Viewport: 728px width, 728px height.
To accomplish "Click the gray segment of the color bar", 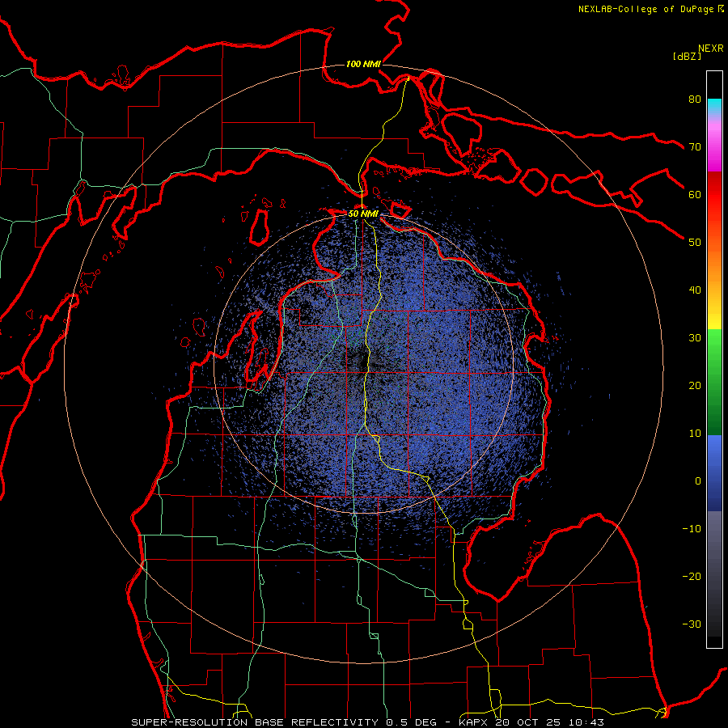I will coord(714,574).
